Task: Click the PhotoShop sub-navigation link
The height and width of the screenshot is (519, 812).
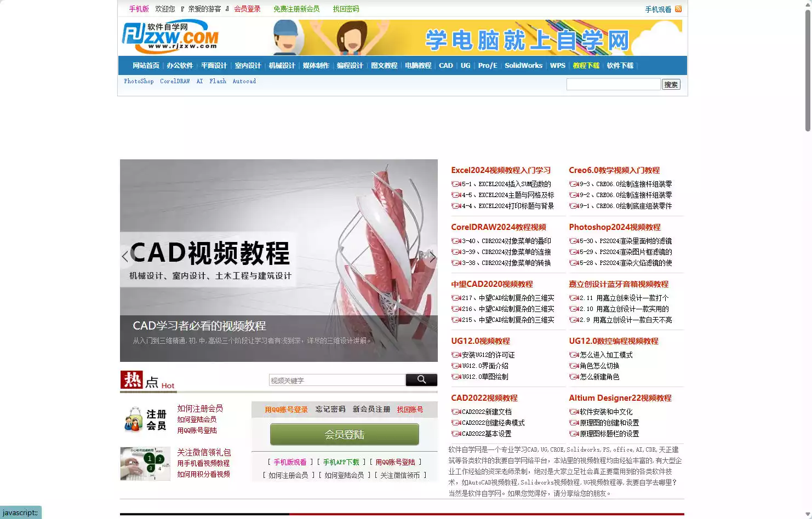Action: [139, 81]
